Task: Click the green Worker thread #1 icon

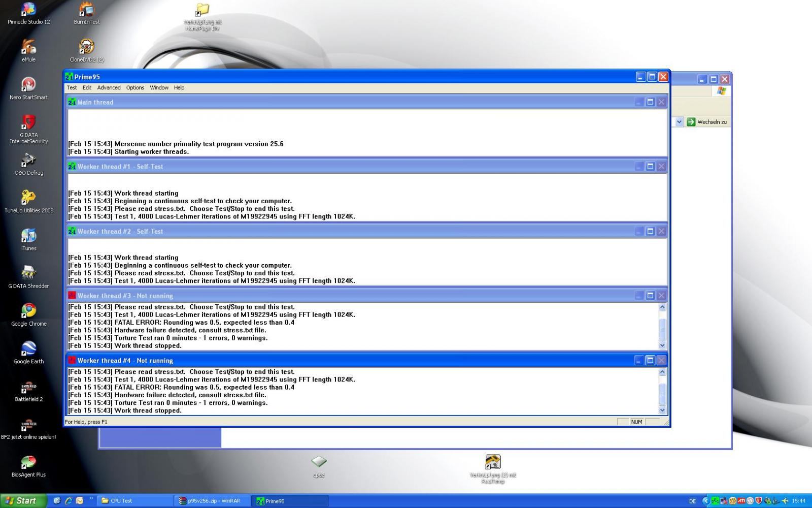Action: coord(72,167)
